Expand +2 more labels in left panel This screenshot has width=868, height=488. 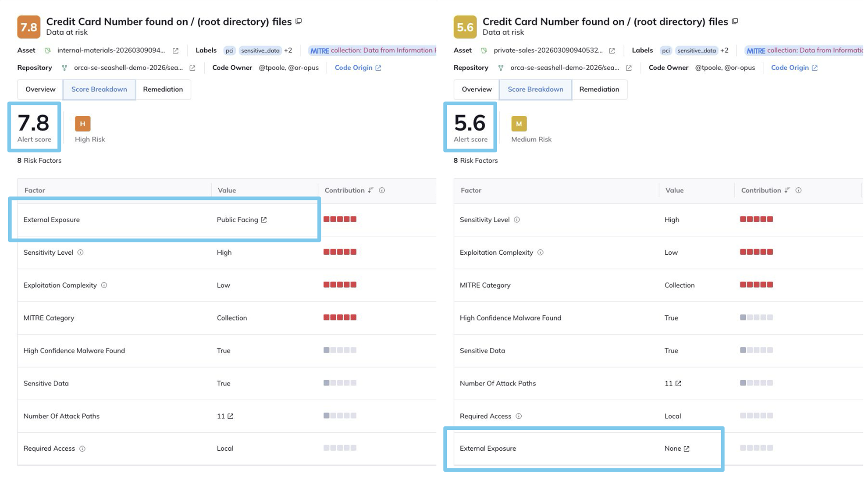point(288,50)
